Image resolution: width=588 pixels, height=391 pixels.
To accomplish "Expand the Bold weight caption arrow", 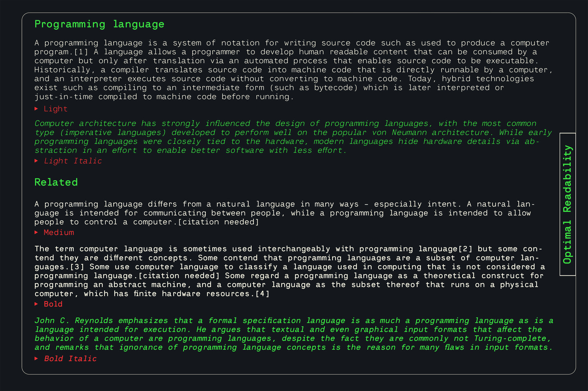I will coord(36,304).
